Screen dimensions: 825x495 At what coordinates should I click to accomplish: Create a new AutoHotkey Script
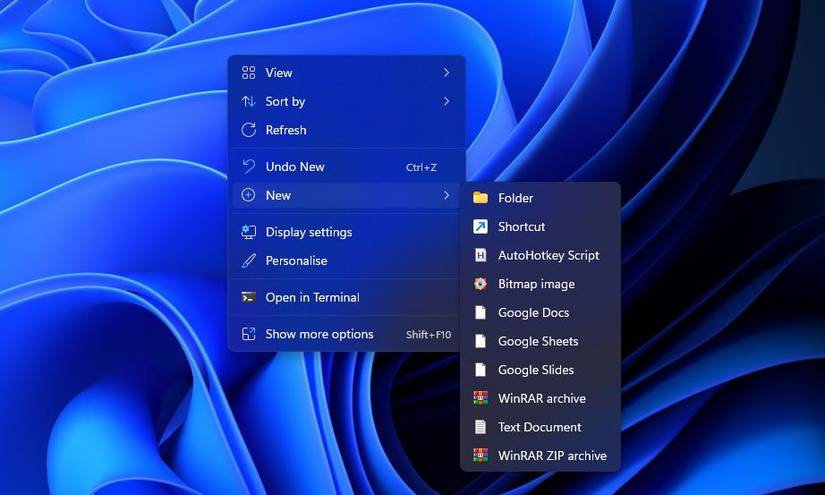(540, 255)
